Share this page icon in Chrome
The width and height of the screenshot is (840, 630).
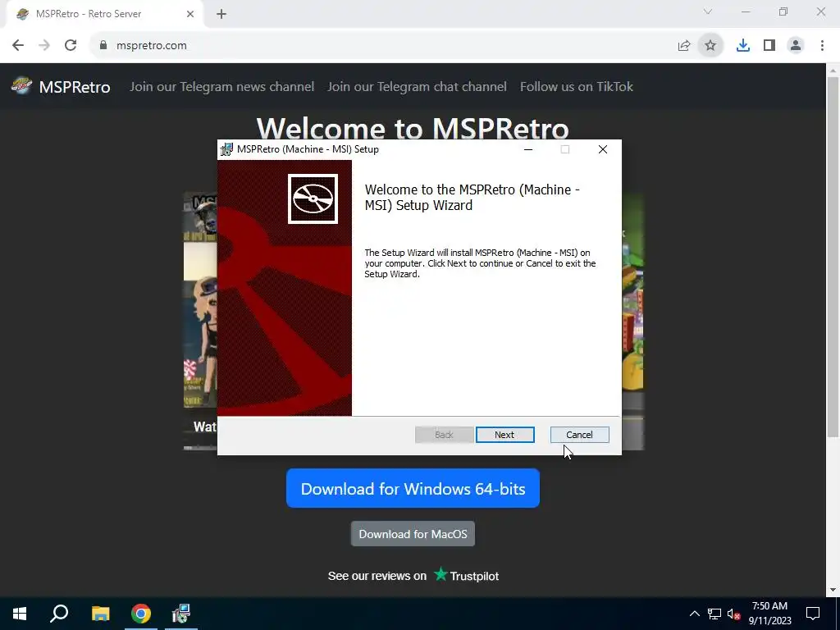pos(683,46)
